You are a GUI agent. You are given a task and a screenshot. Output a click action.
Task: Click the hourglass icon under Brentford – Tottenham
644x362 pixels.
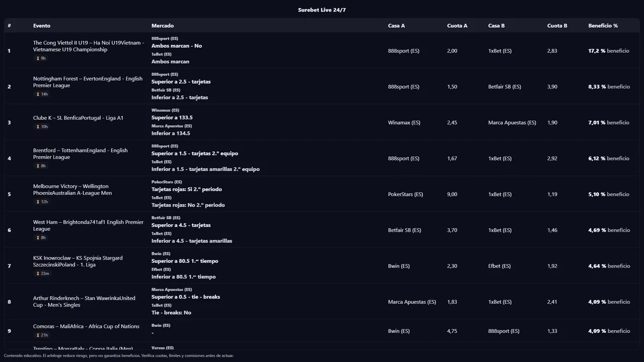[x=38, y=166]
